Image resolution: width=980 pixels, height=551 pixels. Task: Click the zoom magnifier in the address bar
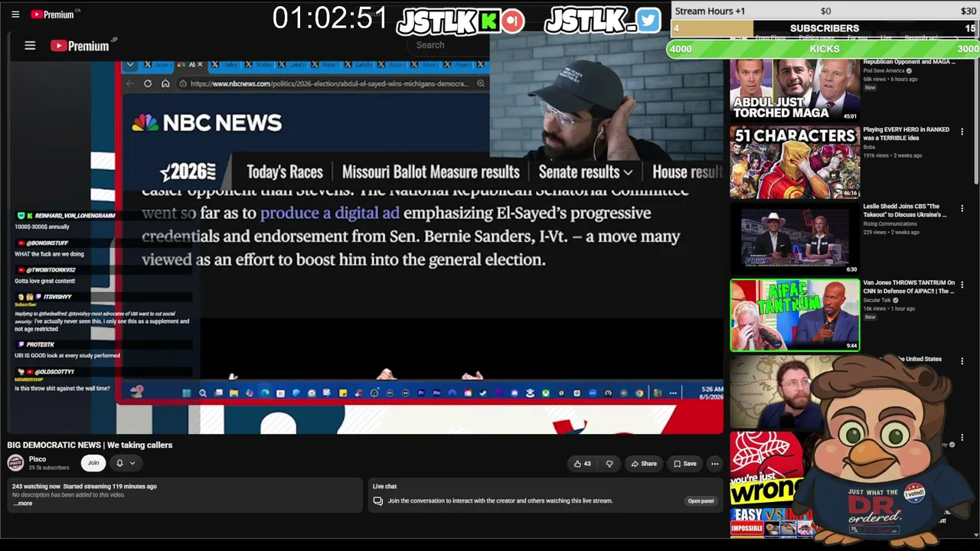pyautogui.click(x=481, y=83)
